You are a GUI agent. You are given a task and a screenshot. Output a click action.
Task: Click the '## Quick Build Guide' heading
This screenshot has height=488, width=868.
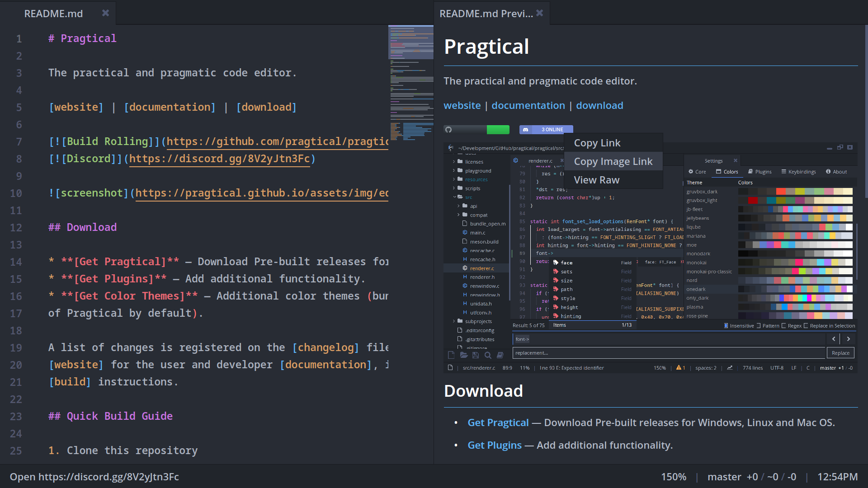click(110, 416)
